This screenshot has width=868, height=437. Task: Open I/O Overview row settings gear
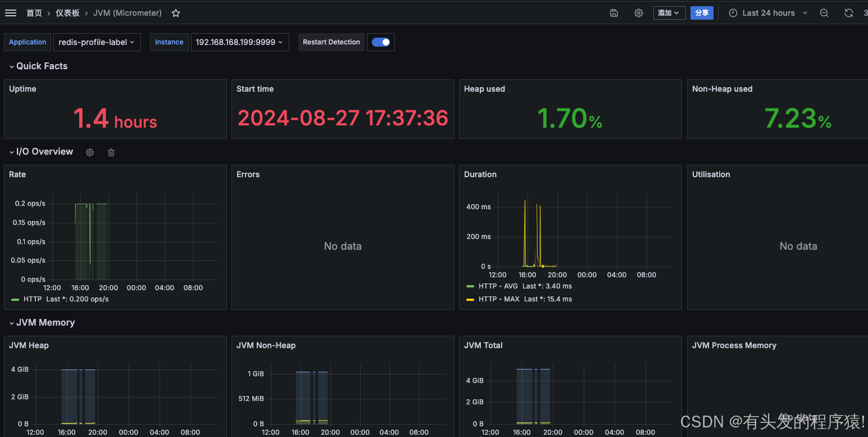[x=90, y=152]
